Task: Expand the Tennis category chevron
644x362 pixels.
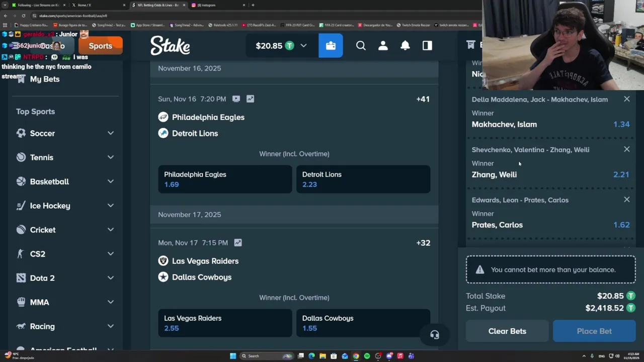Action: pyautogui.click(x=110, y=157)
